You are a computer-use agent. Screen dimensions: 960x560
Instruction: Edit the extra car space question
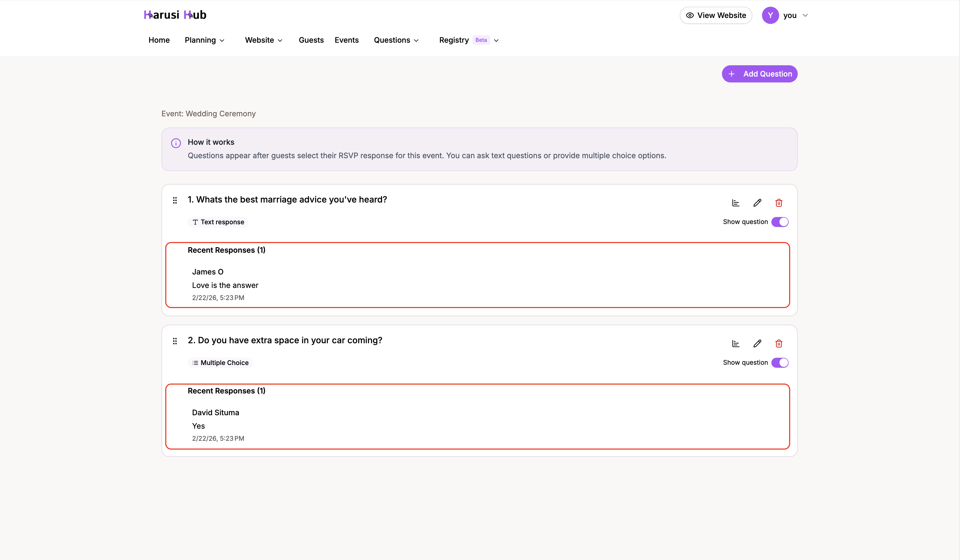(757, 343)
